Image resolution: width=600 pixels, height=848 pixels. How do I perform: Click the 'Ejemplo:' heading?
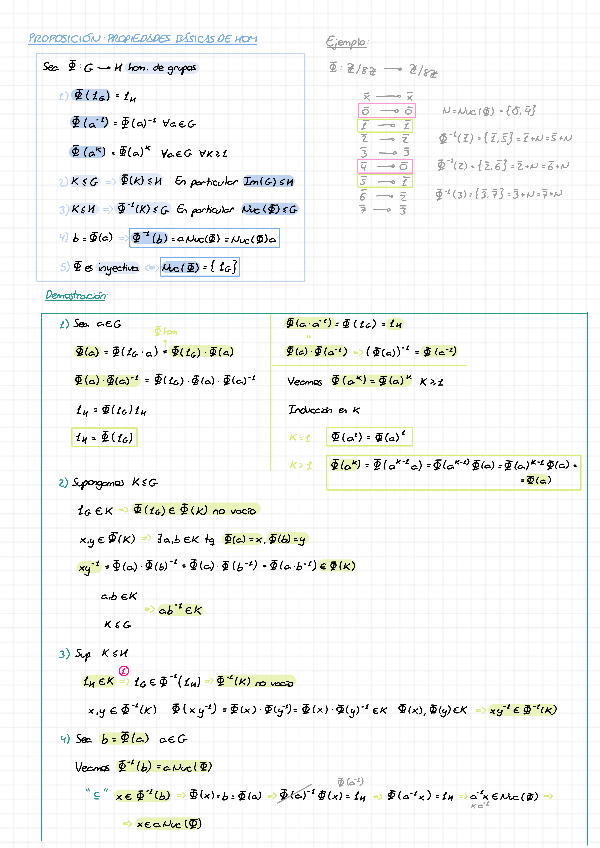click(347, 42)
